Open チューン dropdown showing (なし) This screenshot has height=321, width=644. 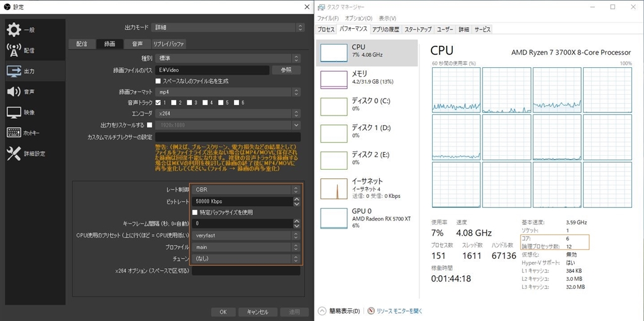247,259
